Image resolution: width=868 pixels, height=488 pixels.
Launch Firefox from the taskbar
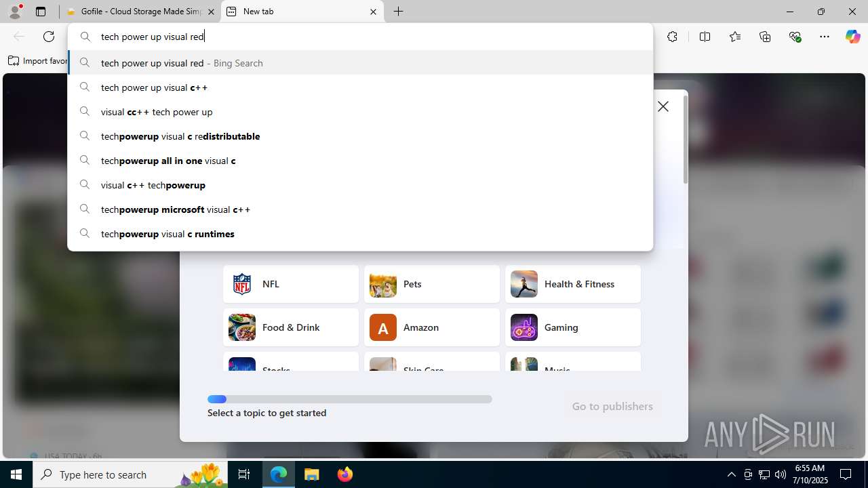click(x=345, y=474)
